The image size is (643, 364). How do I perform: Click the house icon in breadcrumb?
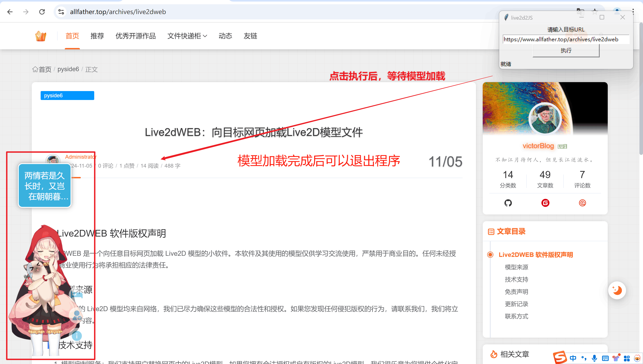pos(35,69)
